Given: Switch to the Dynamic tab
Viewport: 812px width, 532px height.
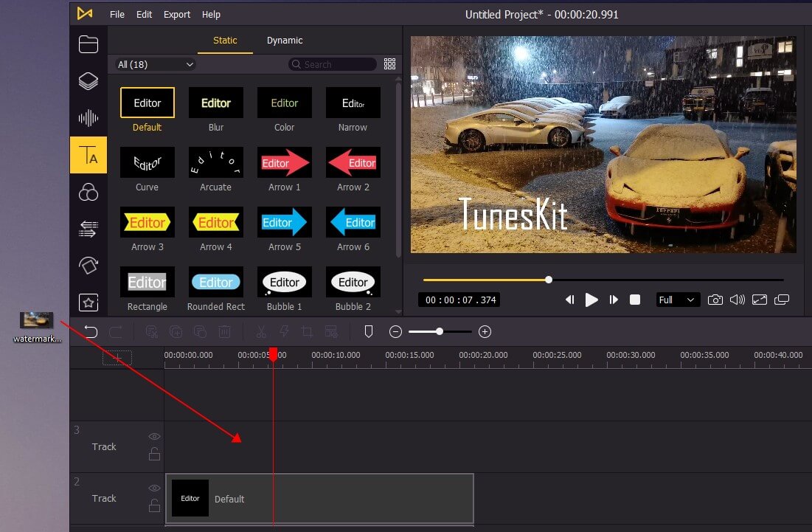Looking at the screenshot, I should 284,41.
